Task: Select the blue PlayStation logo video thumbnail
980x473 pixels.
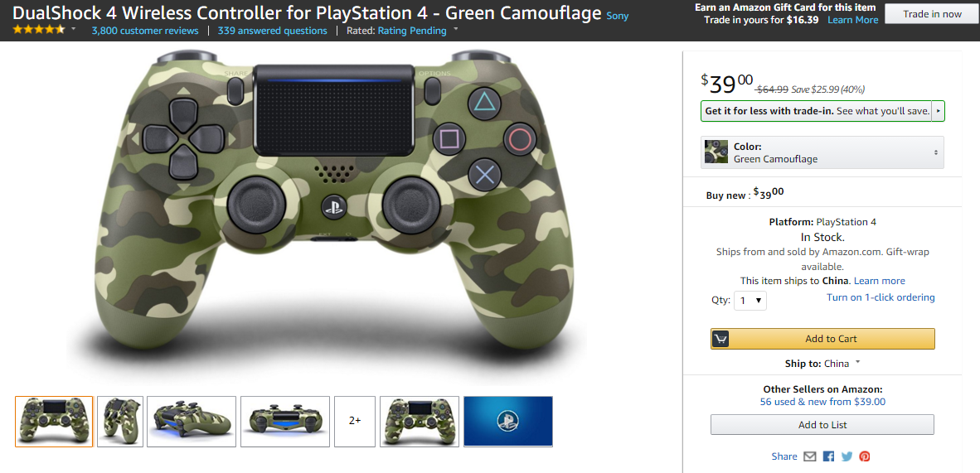Action: (508, 421)
